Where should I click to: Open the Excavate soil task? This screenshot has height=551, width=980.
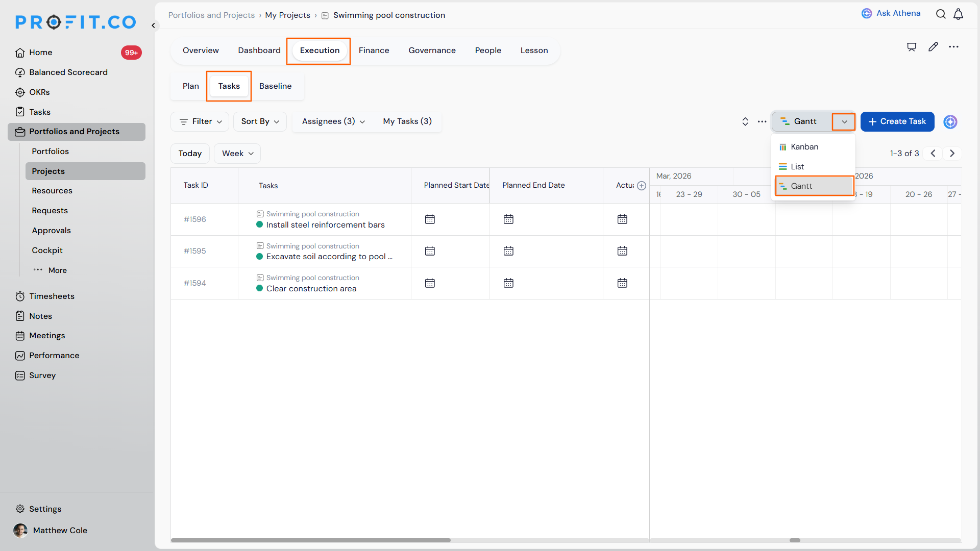pos(329,257)
